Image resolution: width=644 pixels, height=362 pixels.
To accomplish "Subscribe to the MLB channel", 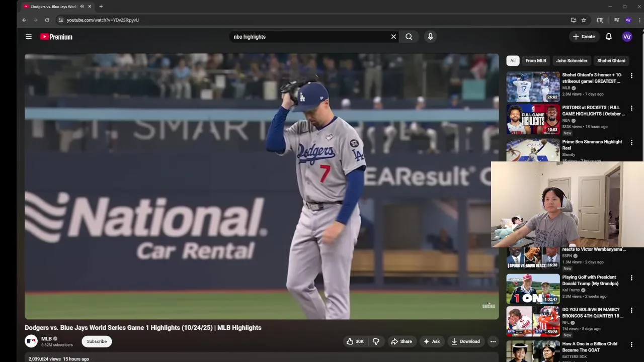I will click(x=97, y=341).
